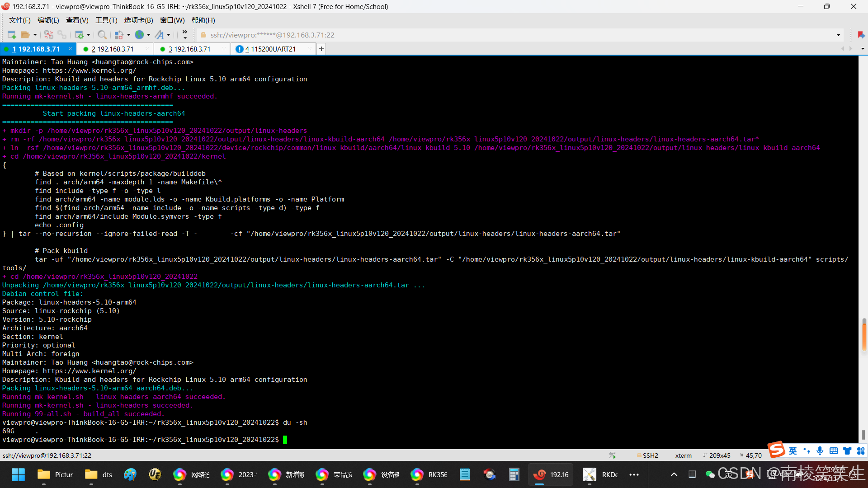The image size is (868, 488).
Task: Click the New Session toolbar icon
Action: [12, 35]
